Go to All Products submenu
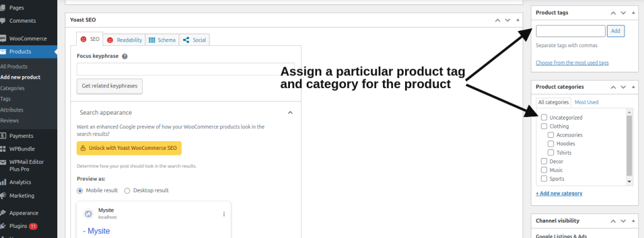Screen dimensions: 644x238 [x=14, y=67]
